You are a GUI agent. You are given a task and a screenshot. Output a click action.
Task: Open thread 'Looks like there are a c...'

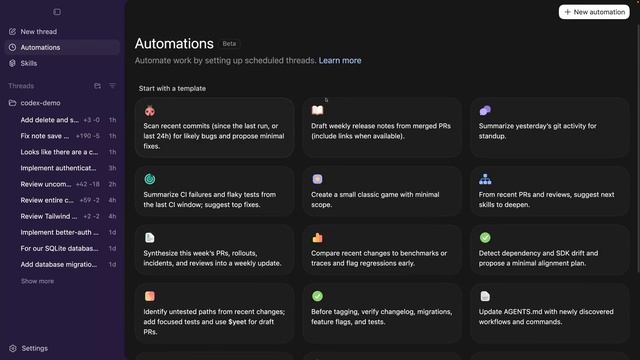[x=62, y=152]
